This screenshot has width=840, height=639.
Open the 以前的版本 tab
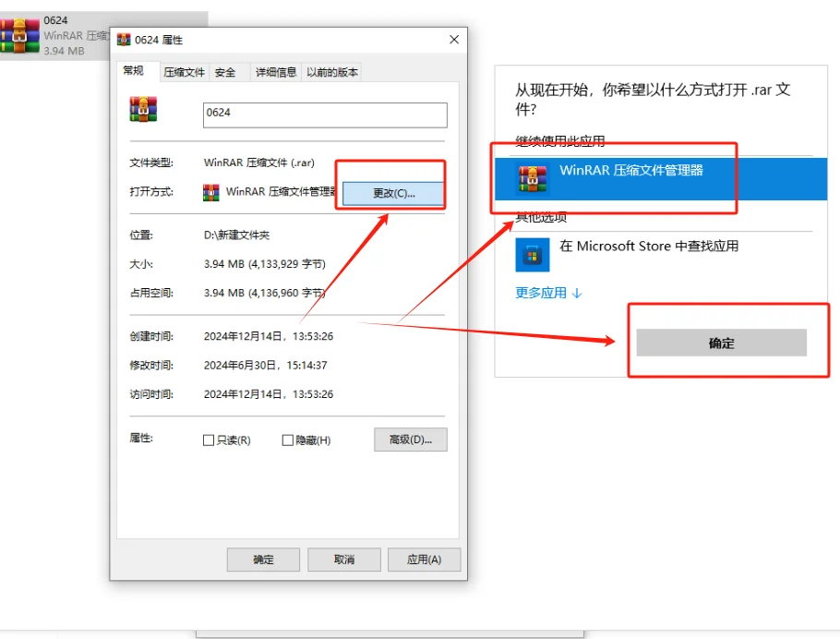click(332, 71)
